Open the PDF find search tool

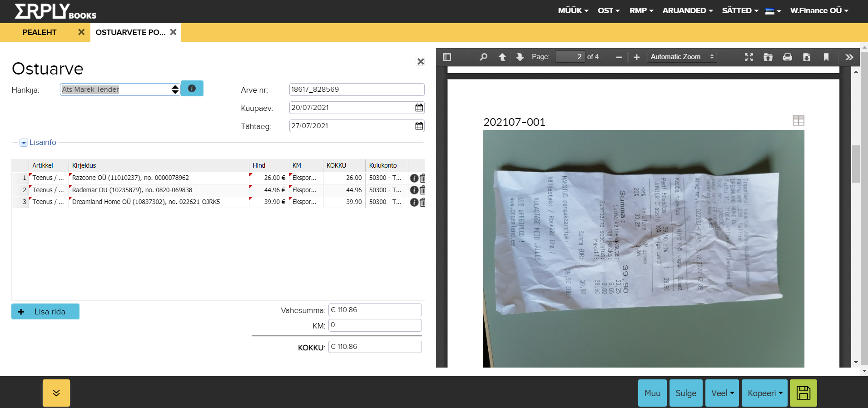(x=483, y=57)
